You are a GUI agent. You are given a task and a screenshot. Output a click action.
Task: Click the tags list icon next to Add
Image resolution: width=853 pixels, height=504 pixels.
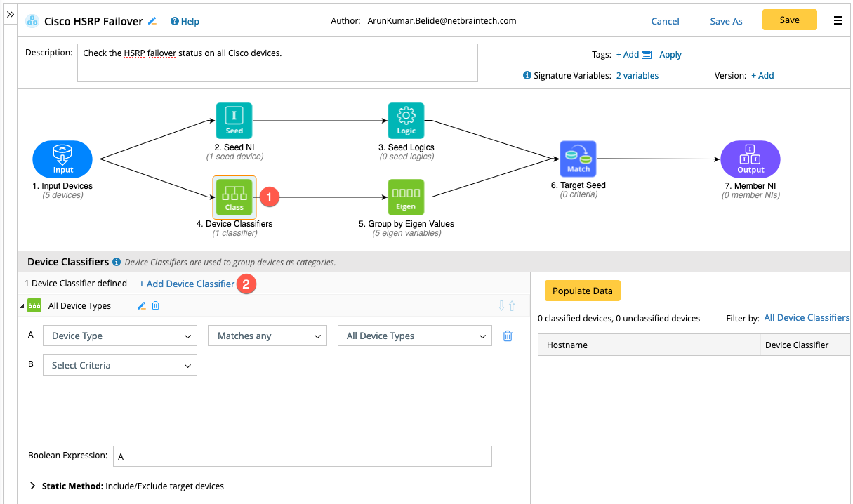pyautogui.click(x=647, y=55)
